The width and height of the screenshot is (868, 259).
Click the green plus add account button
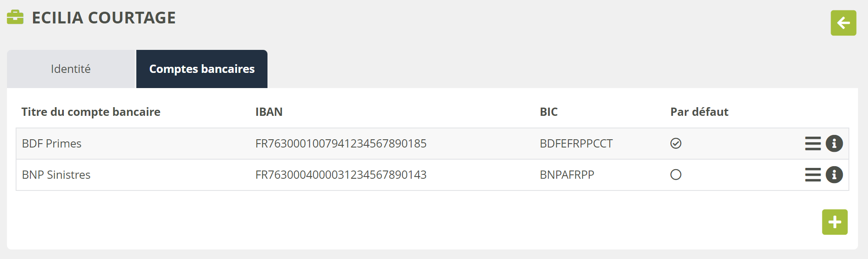click(x=835, y=222)
